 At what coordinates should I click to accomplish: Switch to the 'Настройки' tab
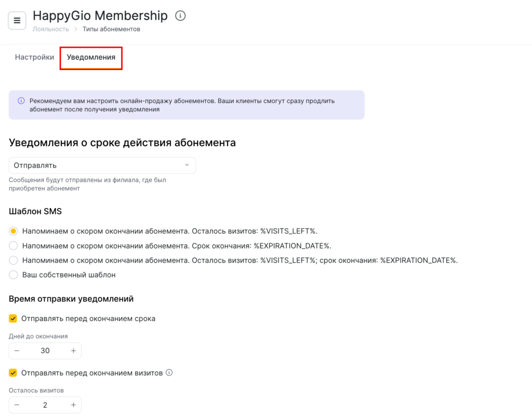coord(34,57)
